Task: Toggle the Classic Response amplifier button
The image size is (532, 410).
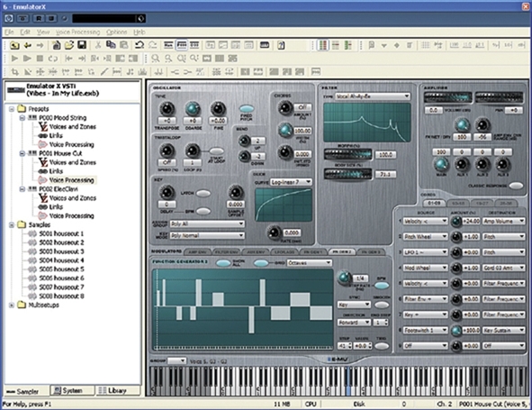Action: coord(516,186)
